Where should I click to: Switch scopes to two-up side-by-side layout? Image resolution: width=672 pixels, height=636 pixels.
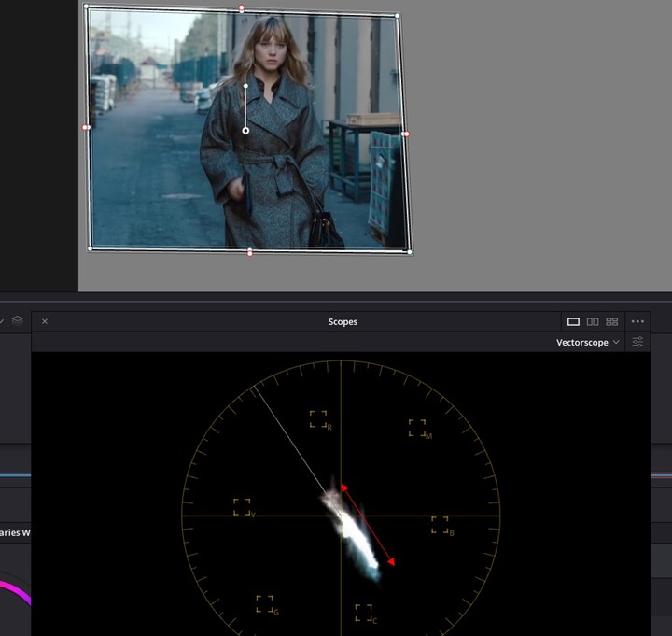[593, 321]
